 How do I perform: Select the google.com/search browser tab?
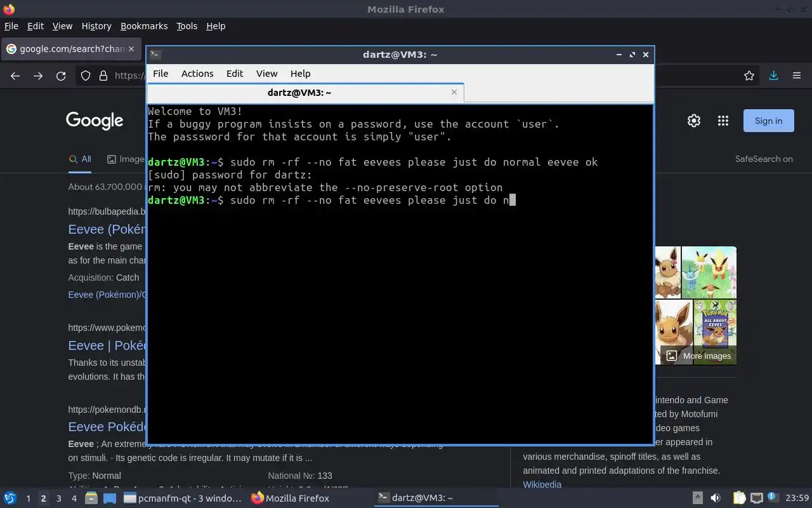(70, 49)
